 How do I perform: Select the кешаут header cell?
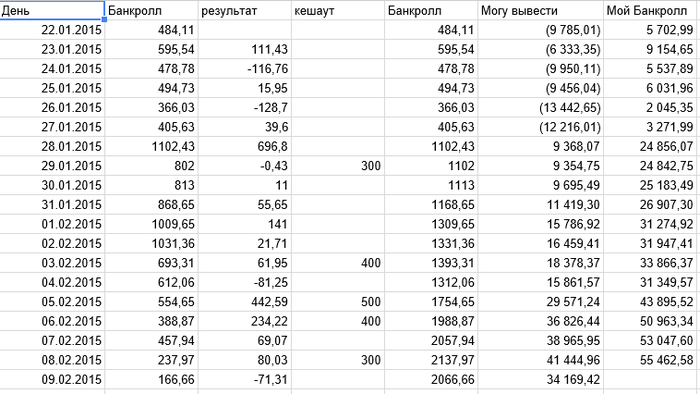tap(338, 10)
